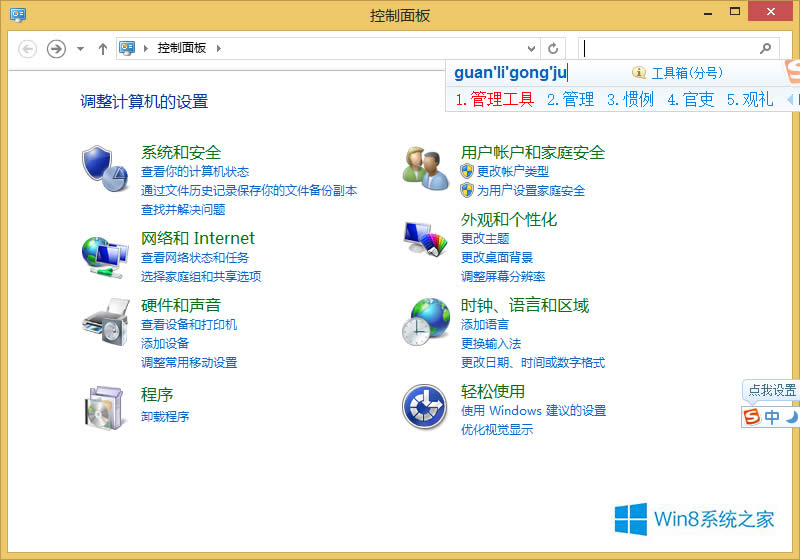Open 使用 Windows 建议的设置 link

[534, 411]
